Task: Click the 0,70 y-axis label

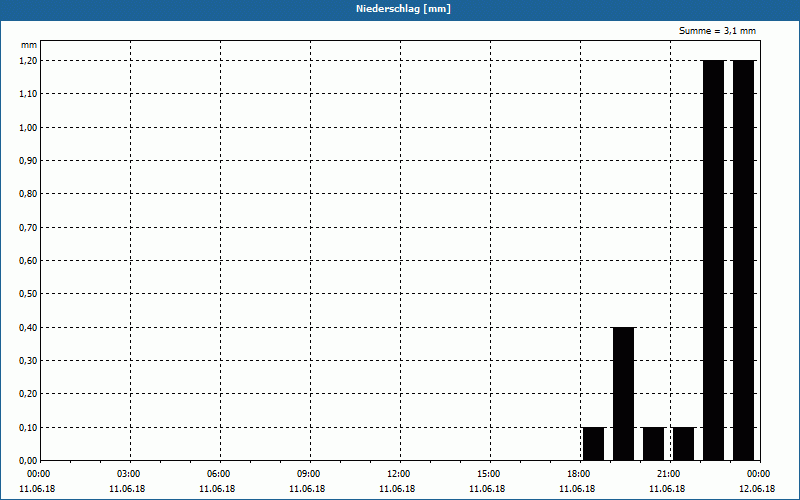Action: pos(28,228)
